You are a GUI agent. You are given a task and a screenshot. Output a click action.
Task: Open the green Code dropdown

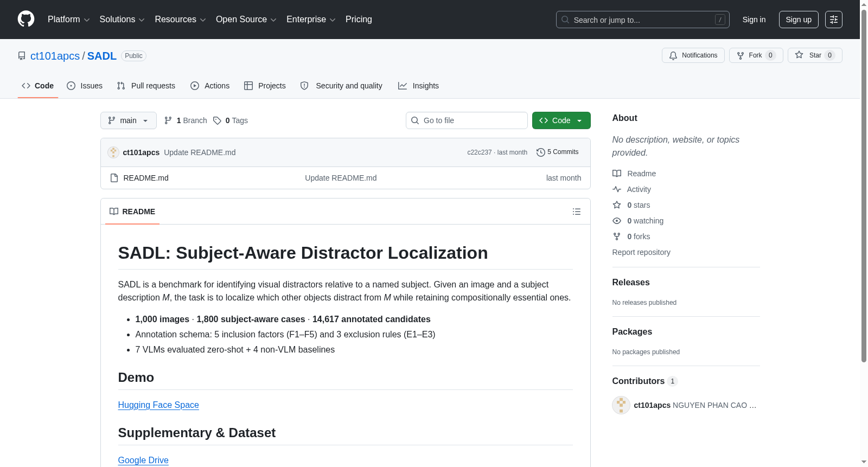561,120
